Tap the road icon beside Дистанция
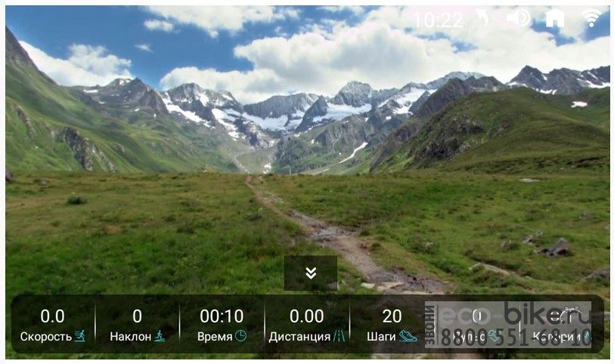 coord(339,336)
